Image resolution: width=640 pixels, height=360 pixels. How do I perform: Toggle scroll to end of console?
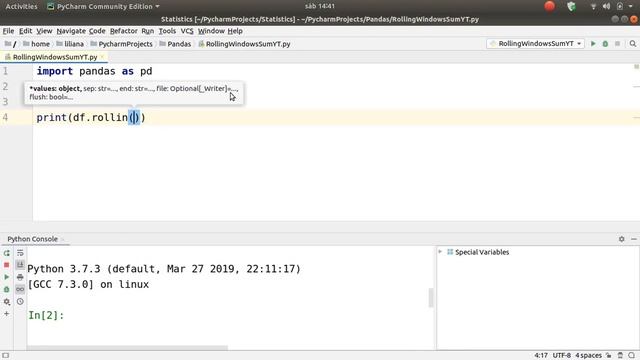20,265
